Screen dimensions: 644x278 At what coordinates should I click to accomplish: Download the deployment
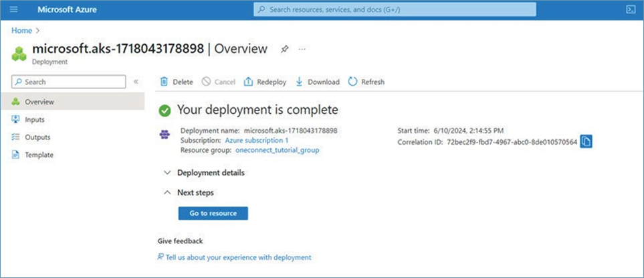[x=318, y=82]
